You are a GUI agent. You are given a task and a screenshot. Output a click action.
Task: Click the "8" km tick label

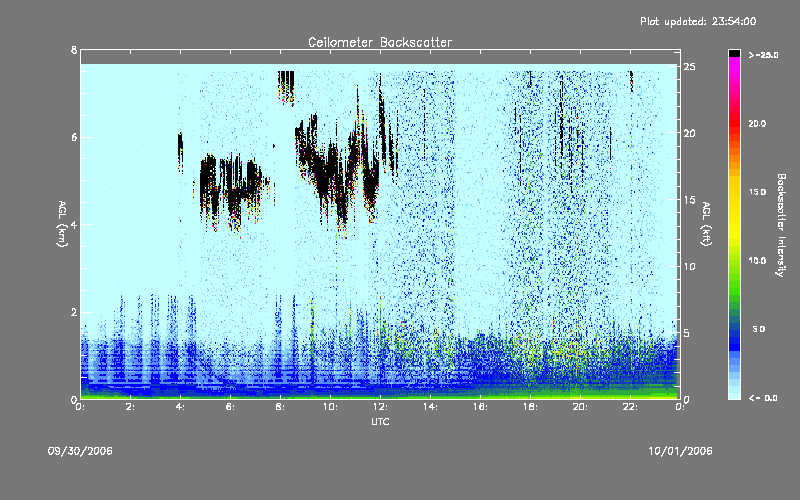pyautogui.click(x=74, y=50)
